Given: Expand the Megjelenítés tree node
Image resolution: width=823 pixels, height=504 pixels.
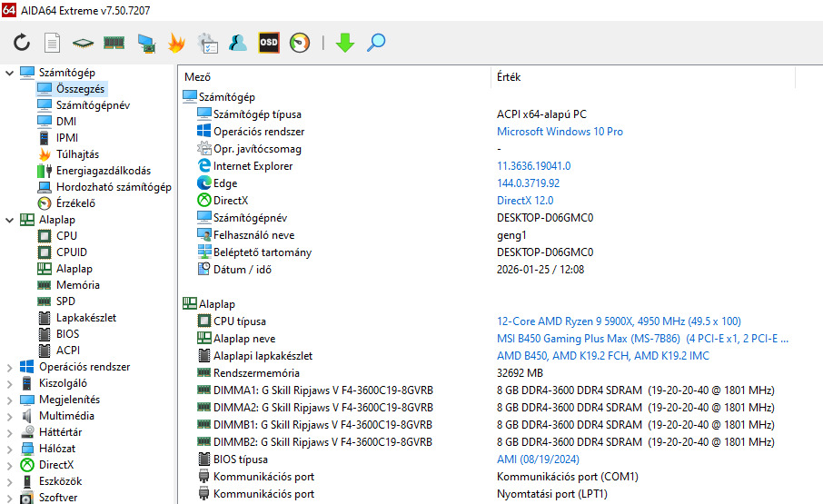Looking at the screenshot, I should point(9,400).
